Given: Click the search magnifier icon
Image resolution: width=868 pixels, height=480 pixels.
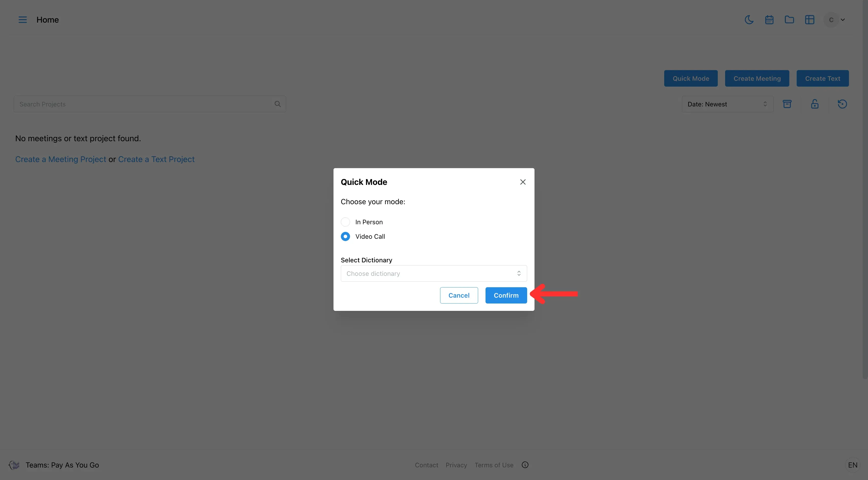Looking at the screenshot, I should click(277, 104).
